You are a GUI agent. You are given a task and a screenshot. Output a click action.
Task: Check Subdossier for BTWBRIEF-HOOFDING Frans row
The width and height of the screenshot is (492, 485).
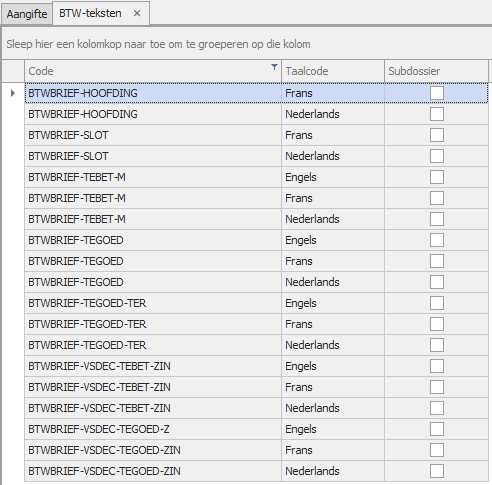coord(437,93)
